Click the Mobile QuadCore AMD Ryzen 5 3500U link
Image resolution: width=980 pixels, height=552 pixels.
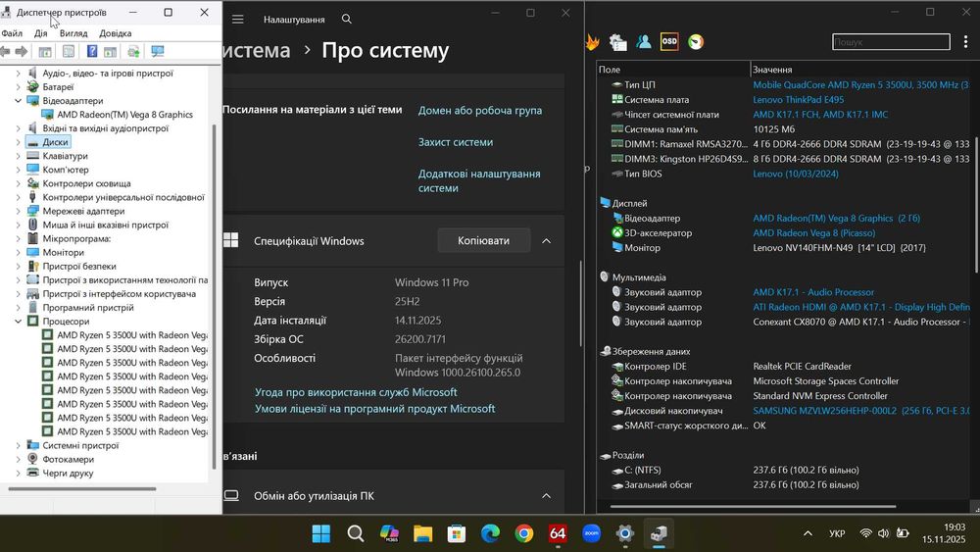(861, 85)
